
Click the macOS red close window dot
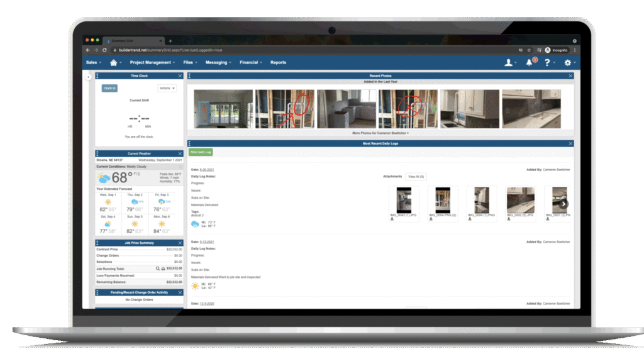point(87,40)
